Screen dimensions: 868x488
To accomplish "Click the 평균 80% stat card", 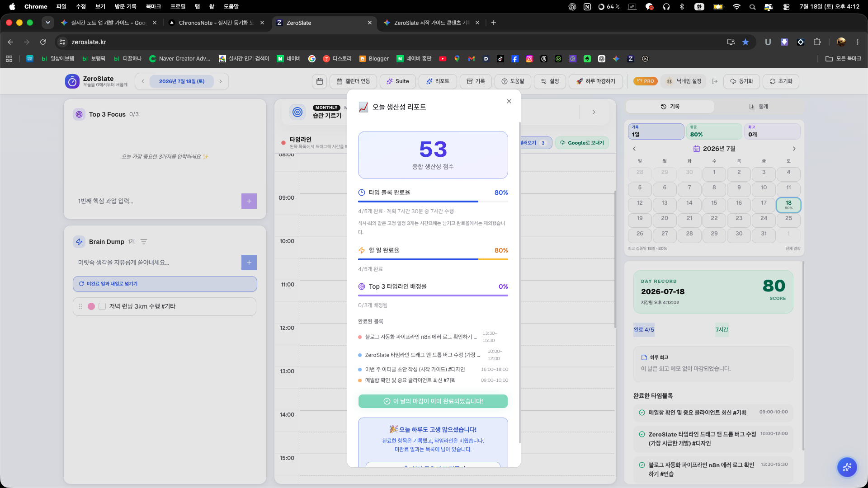I will (x=714, y=131).
